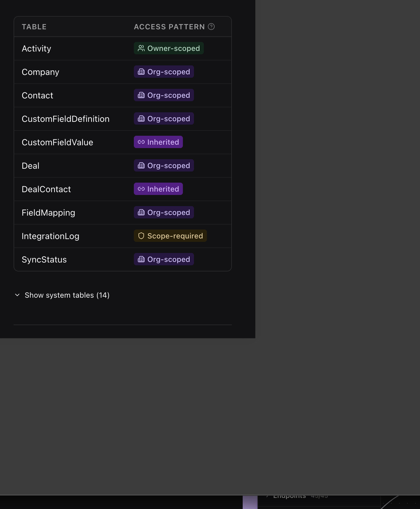Click the building icon in SyncStatus's Org-scoped badge
The image size is (420, 509).
pyautogui.click(x=141, y=259)
